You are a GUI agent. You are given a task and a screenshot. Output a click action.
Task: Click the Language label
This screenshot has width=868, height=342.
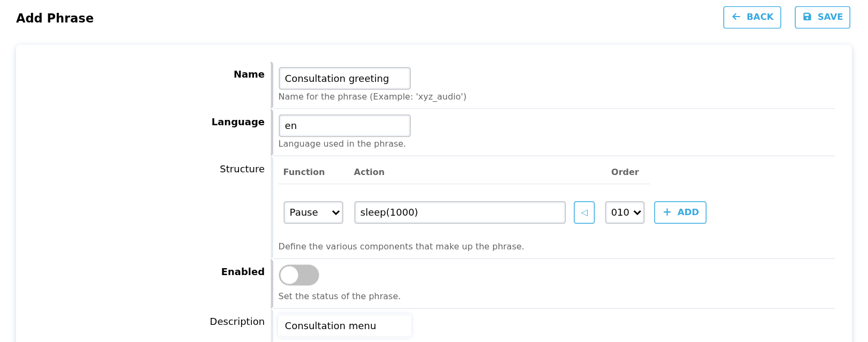[x=238, y=122]
